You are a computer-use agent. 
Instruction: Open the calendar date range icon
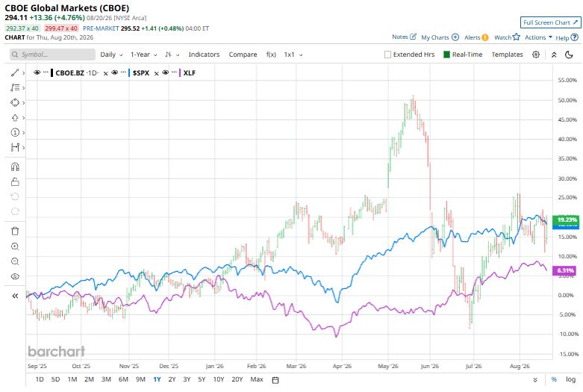(275, 380)
